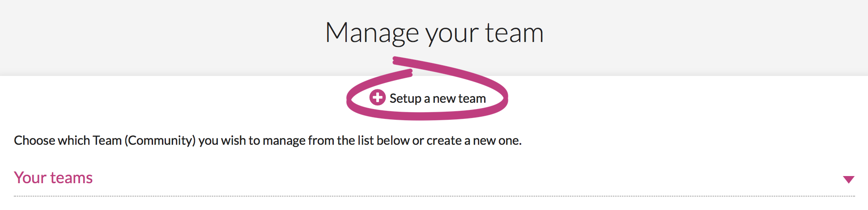868x210 pixels.
Task: Click the word new in Setup link
Action: coord(444,99)
